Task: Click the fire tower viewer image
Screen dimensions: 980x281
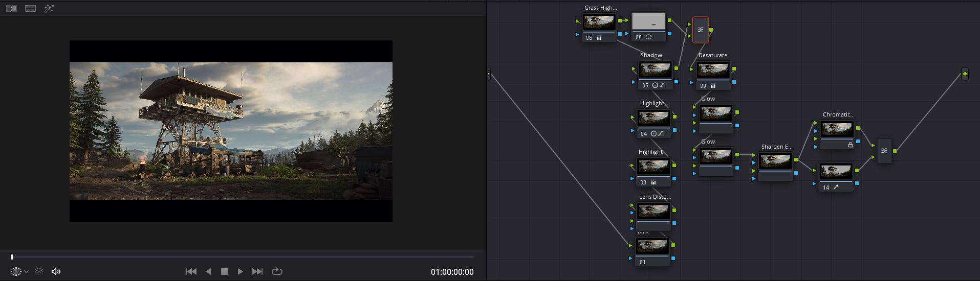Action: click(231, 131)
